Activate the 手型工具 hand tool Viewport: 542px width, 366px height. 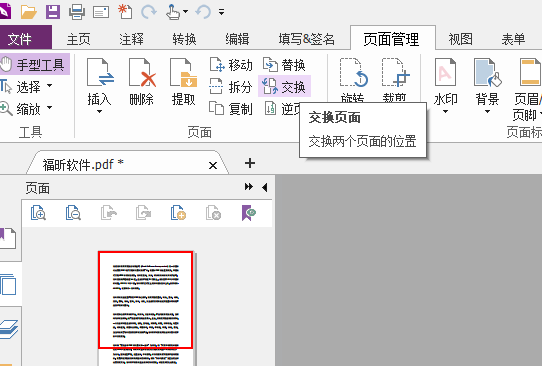pyautogui.click(x=35, y=64)
